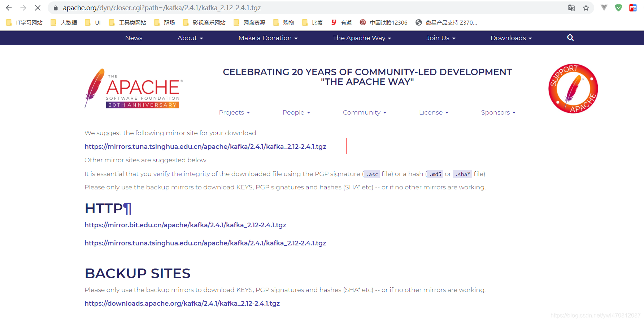Click the tsinghua mirror link under HTTP heading
644x322 pixels.
click(x=205, y=243)
